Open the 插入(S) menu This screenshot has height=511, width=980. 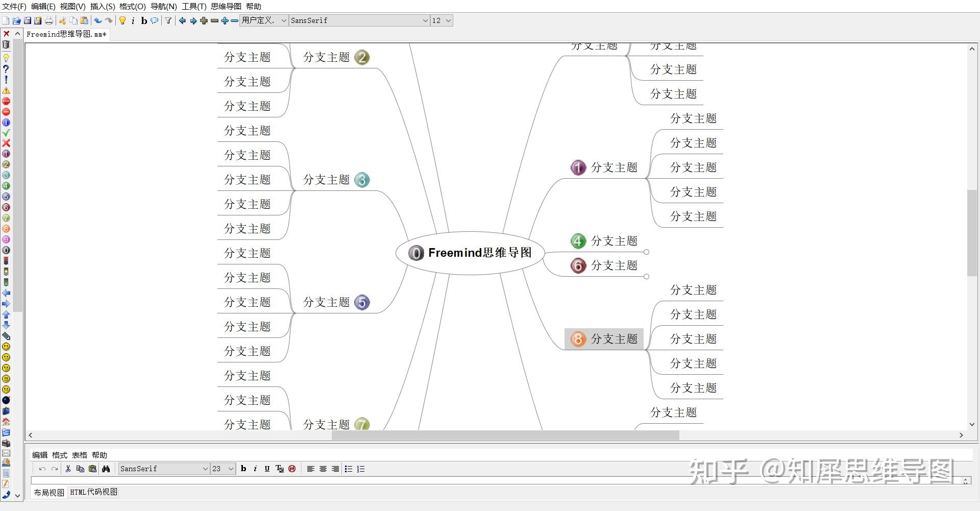tap(103, 7)
